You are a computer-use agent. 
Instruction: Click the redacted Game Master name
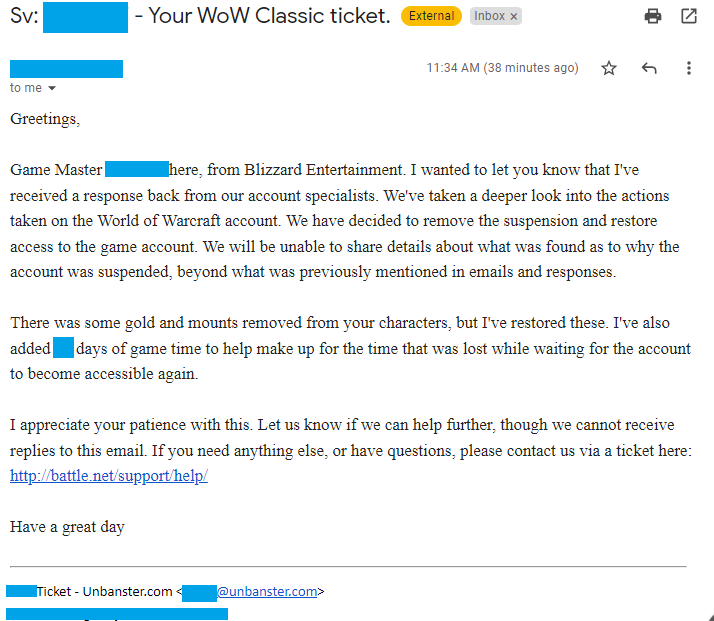[x=137, y=169]
